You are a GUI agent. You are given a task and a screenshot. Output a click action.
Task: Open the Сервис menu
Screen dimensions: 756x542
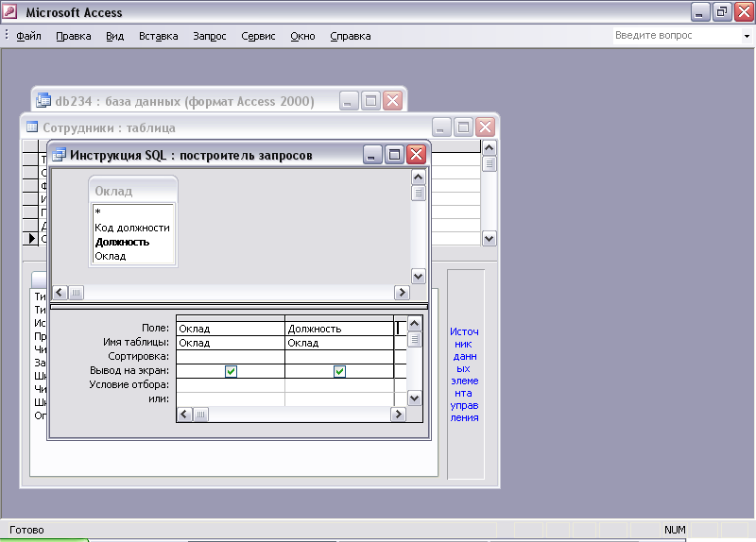258,36
